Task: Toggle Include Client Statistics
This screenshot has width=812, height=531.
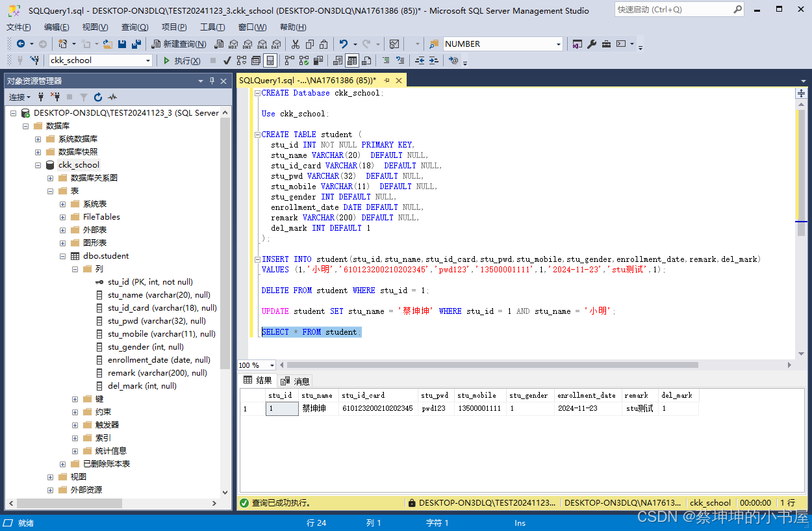Action: point(317,60)
